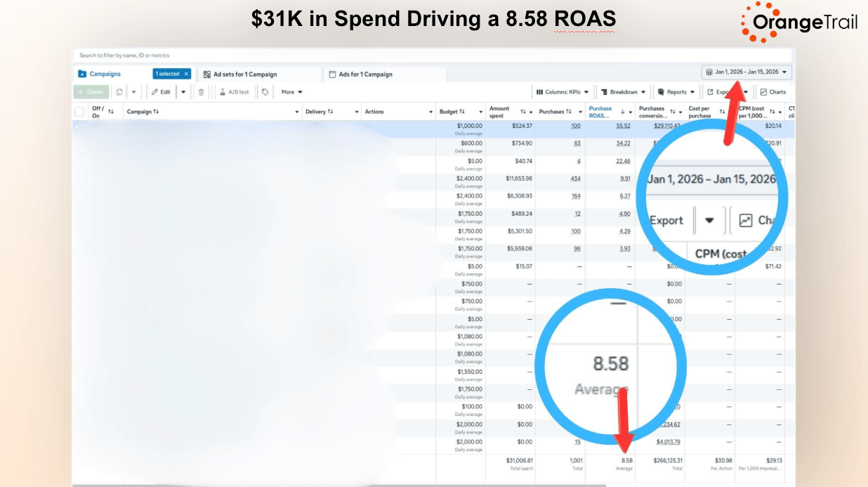Screen dimensions: 868x487
Task: Expand the Reports dropdown menu
Action: coord(676,92)
